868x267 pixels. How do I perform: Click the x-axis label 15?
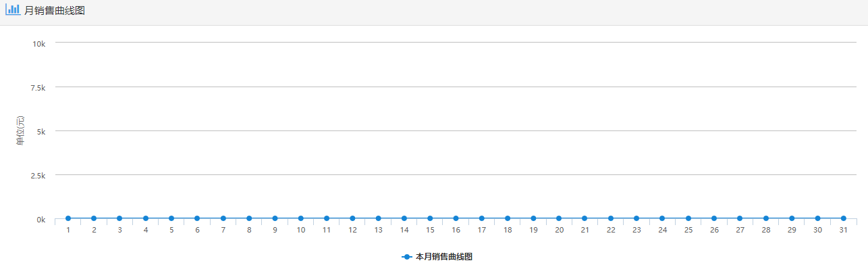430,230
